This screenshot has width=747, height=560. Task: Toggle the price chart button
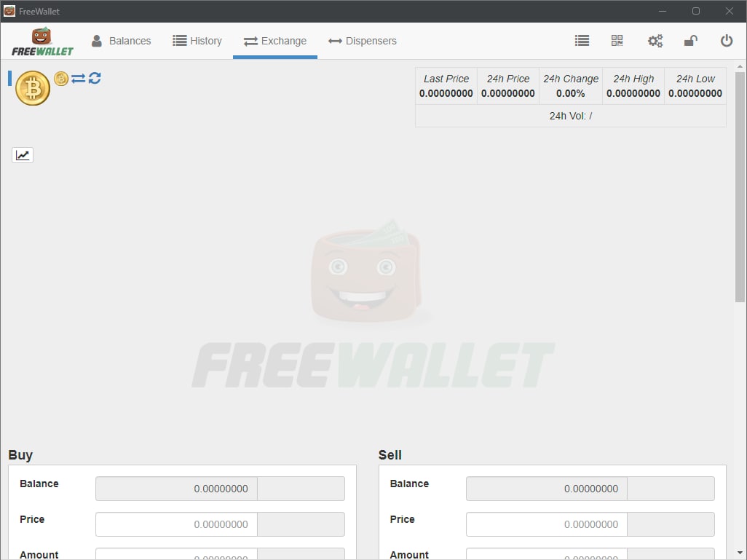[23, 155]
